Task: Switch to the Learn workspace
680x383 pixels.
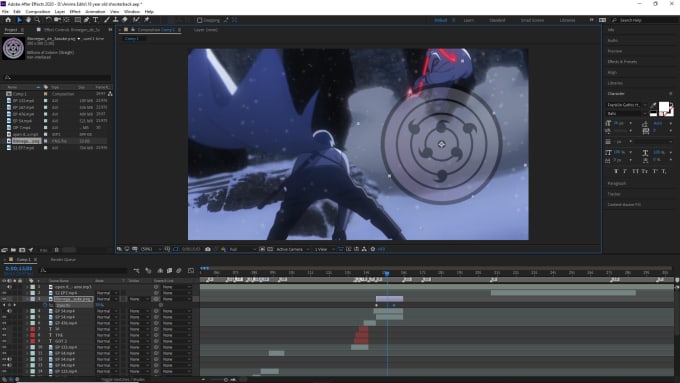Action: click(x=468, y=20)
